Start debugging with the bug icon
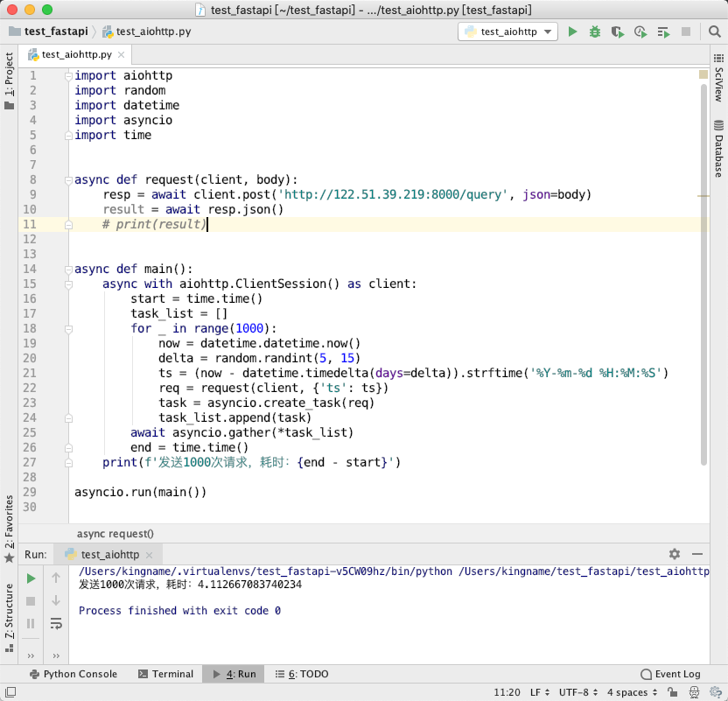Image resolution: width=728 pixels, height=701 pixels. tap(595, 32)
